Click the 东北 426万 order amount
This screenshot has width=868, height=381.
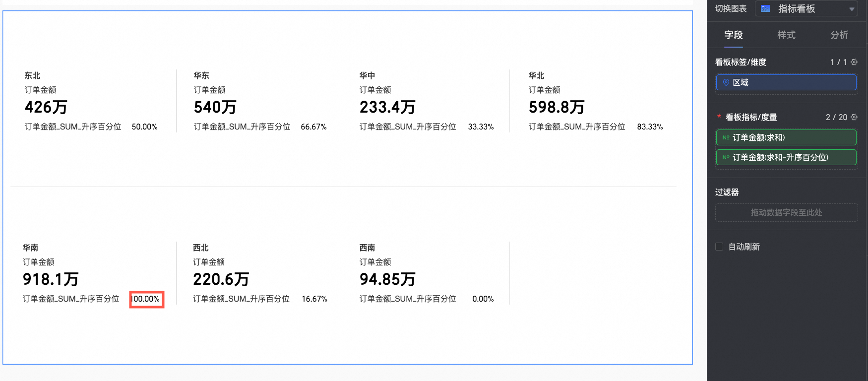[x=46, y=107]
